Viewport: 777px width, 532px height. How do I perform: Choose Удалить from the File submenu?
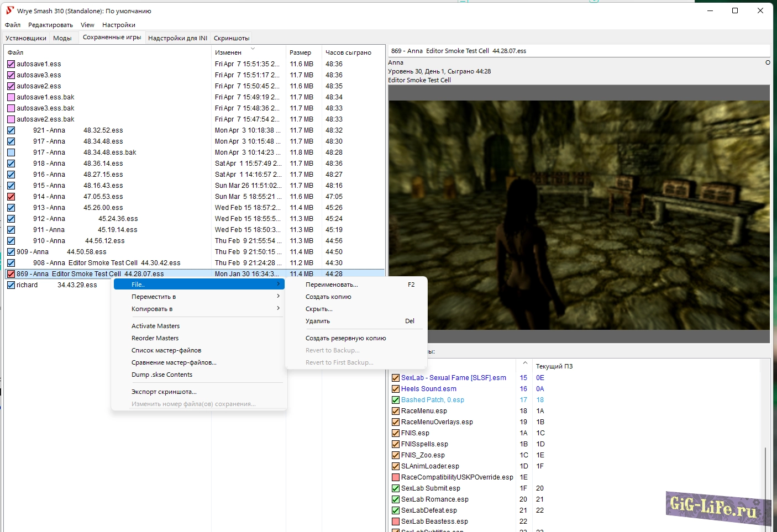(x=318, y=321)
